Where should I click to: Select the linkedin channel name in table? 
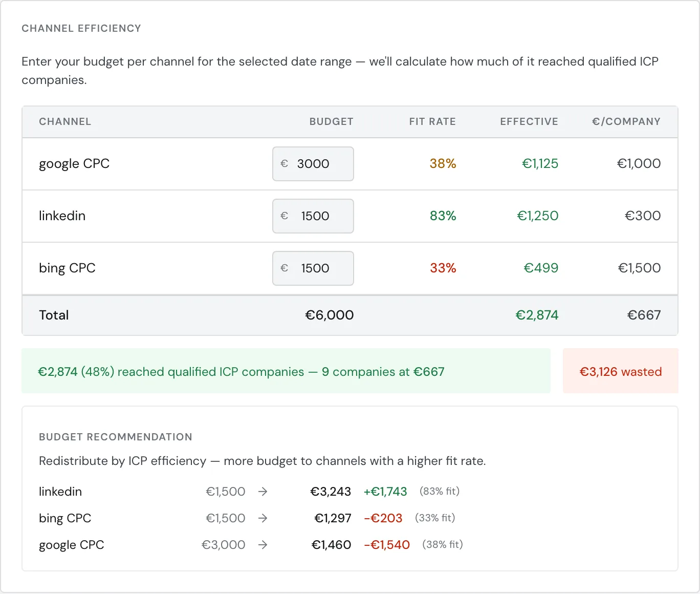pos(62,216)
